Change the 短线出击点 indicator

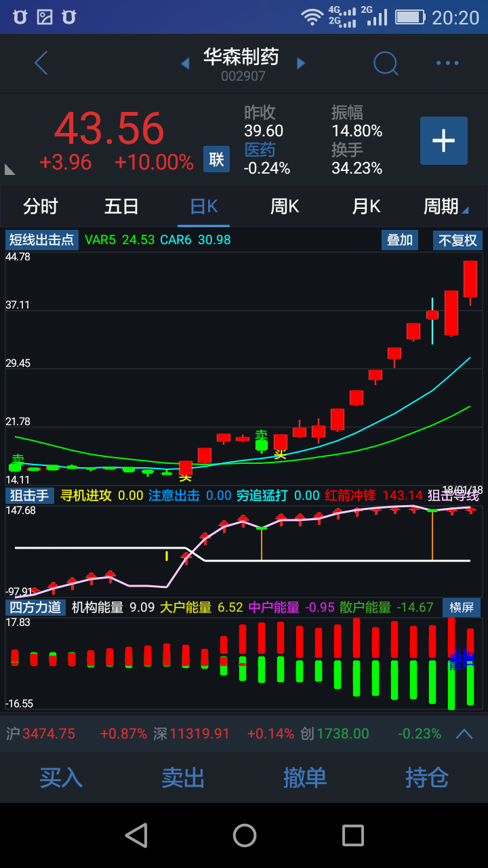coord(42,240)
